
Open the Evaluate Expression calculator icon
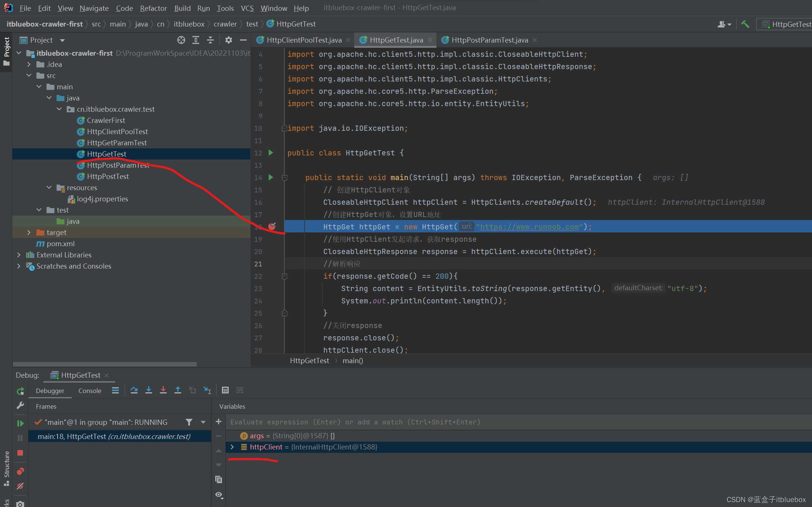(x=225, y=390)
